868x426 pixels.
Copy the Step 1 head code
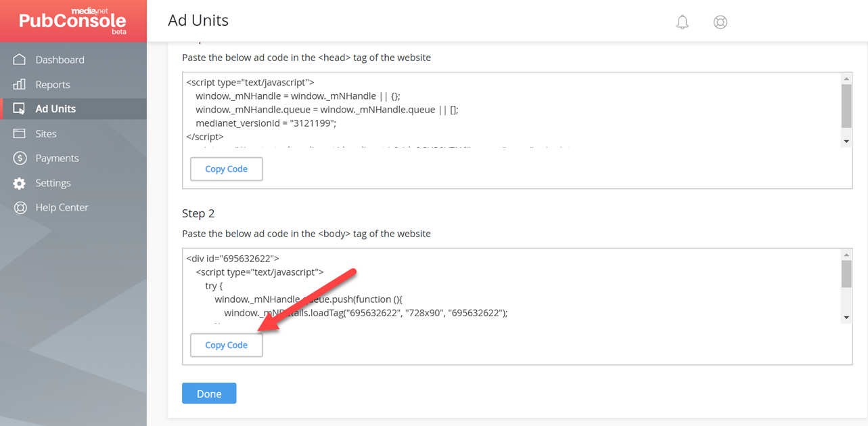[x=226, y=169]
